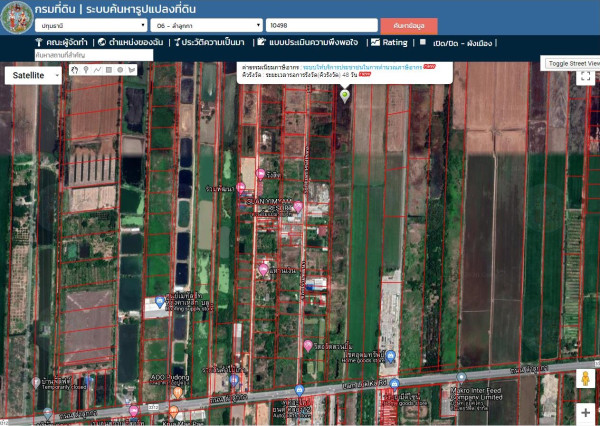Toggle fullscreen map view
The image size is (600, 426).
(x=586, y=76)
